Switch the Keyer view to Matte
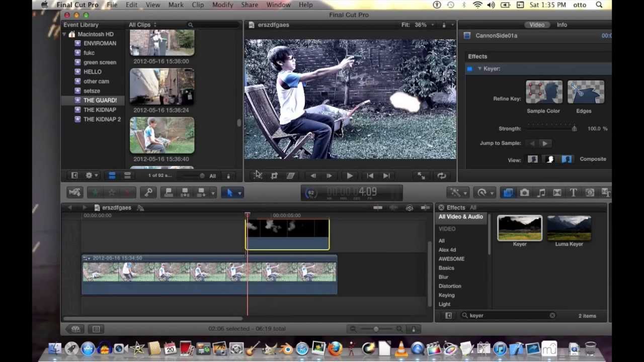This screenshot has width=644, height=362. pyautogui.click(x=550, y=159)
